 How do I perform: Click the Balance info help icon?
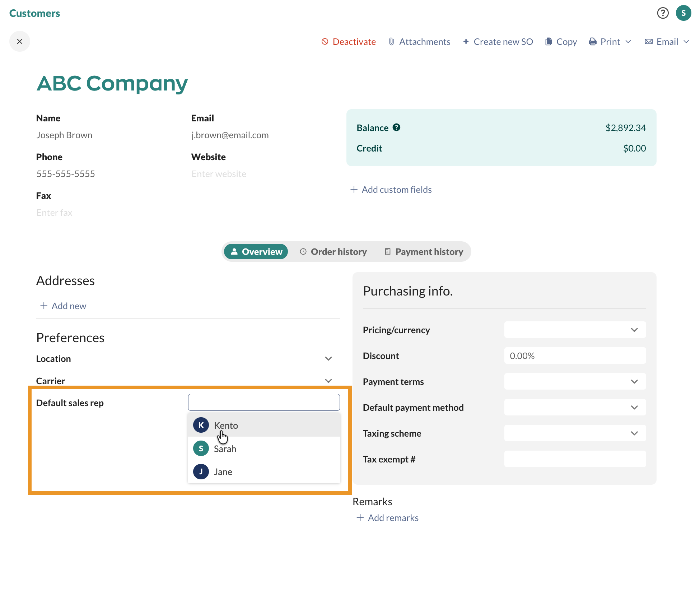396,127
